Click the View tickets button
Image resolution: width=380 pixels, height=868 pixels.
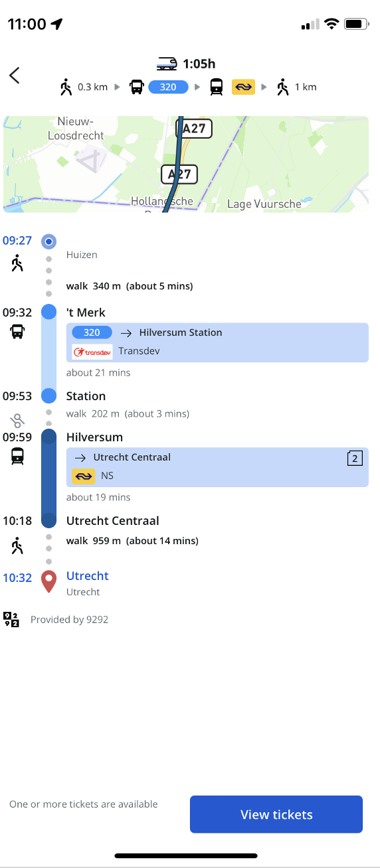[x=276, y=814]
